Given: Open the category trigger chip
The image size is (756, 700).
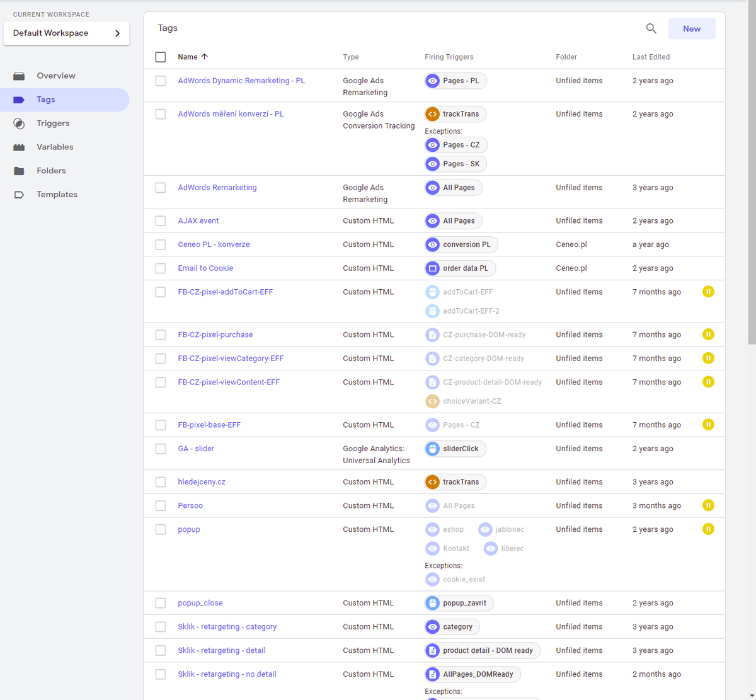Looking at the screenshot, I should [x=452, y=627].
